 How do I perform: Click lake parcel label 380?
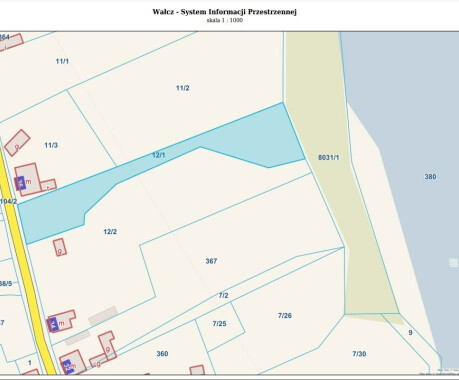(430, 177)
